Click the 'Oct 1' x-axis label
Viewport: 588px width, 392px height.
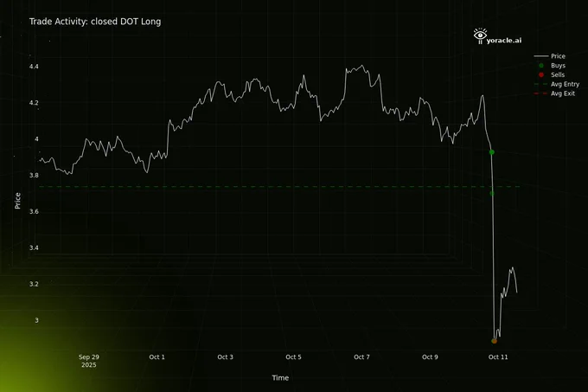tap(157, 357)
